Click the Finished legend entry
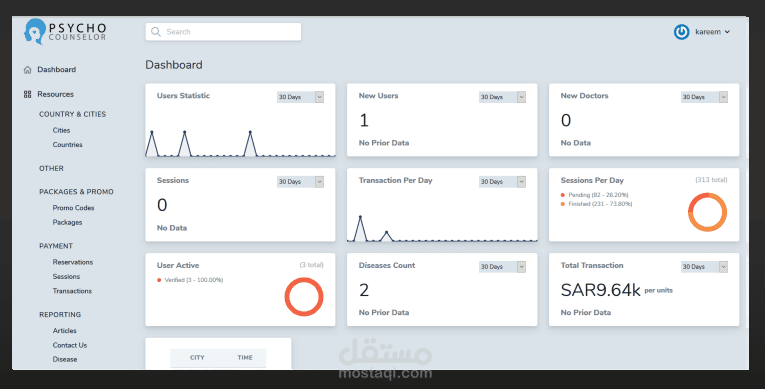Screen dimensions: 772x389 tap(597, 204)
